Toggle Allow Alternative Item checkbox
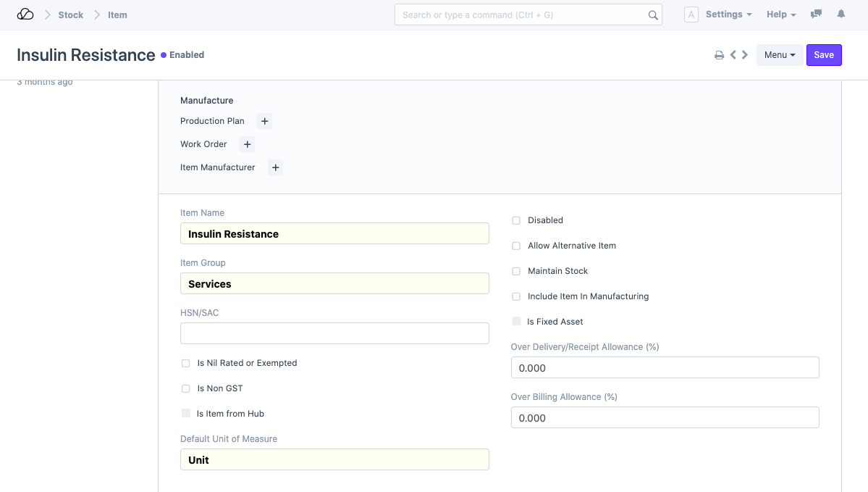The image size is (868, 492). coord(516,246)
